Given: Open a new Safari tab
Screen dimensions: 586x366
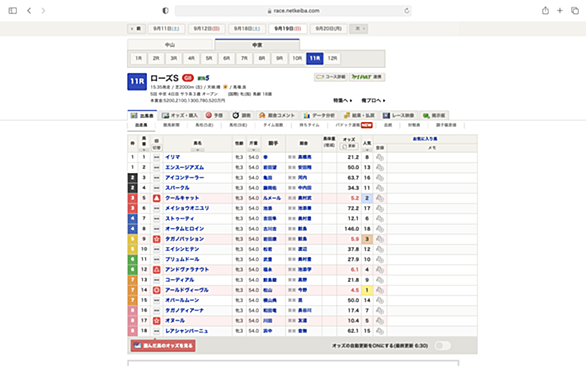Looking at the screenshot, I should pyautogui.click(x=560, y=11).
